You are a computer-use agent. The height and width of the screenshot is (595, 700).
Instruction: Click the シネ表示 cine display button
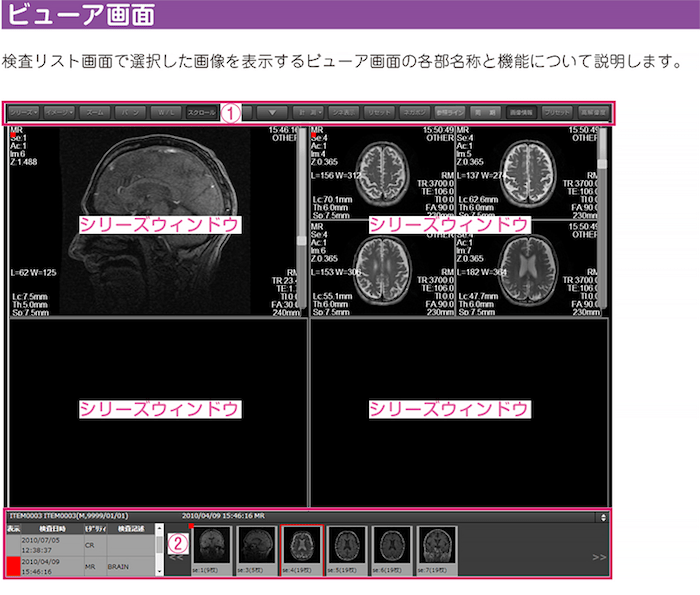344,113
